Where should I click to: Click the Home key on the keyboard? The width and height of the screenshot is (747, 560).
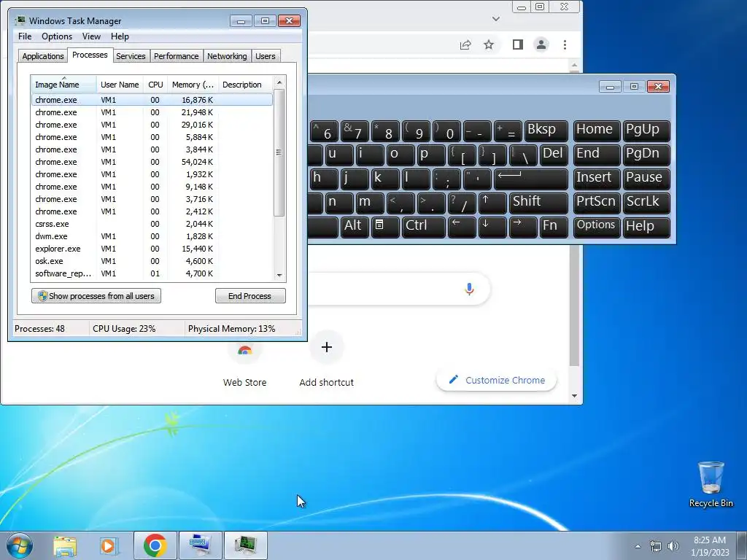pyautogui.click(x=597, y=131)
